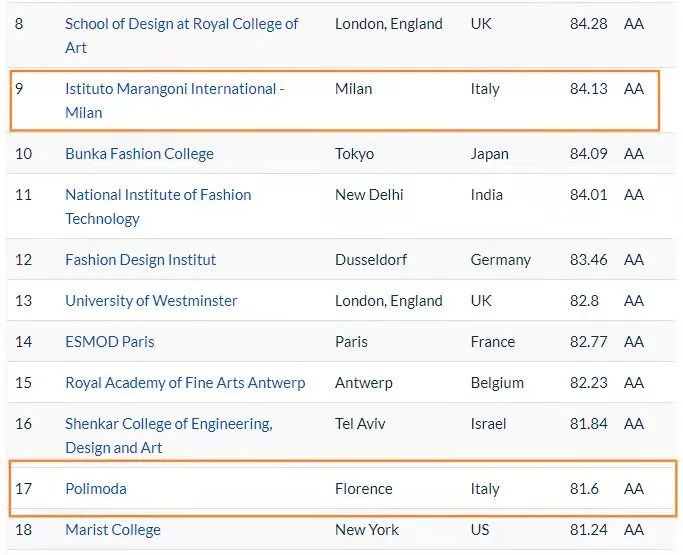The image size is (683, 555).
Task: Click rank number 17 cell
Action: [24, 489]
